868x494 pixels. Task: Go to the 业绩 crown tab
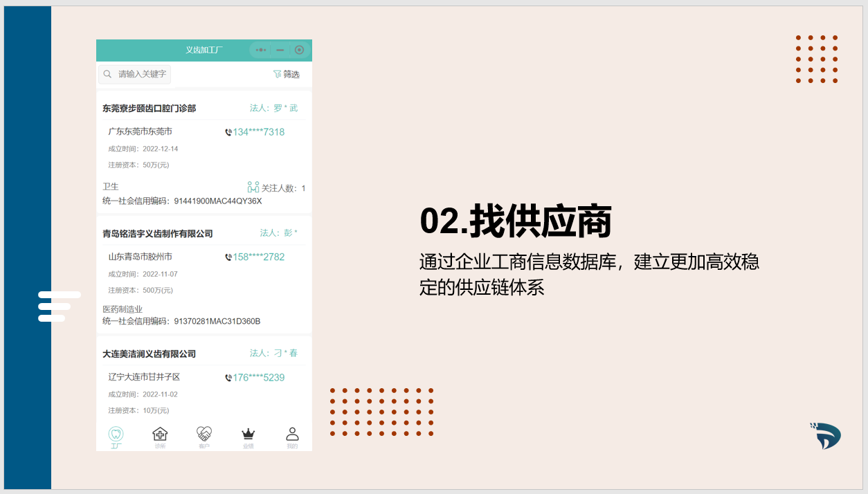point(248,437)
